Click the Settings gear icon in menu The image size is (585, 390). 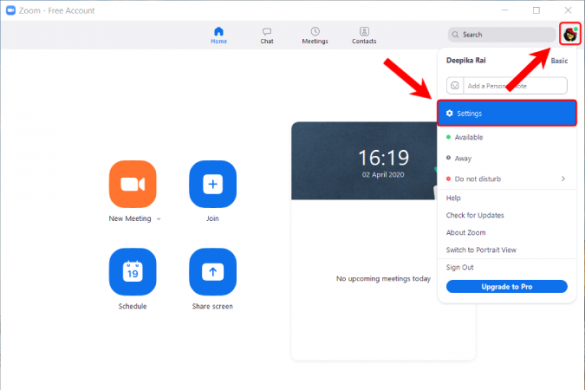(450, 113)
